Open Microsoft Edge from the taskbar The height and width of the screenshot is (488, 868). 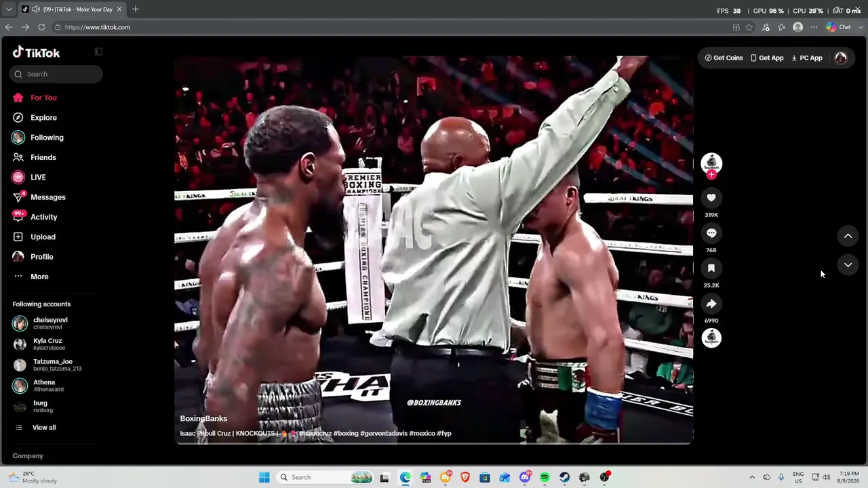(x=405, y=477)
